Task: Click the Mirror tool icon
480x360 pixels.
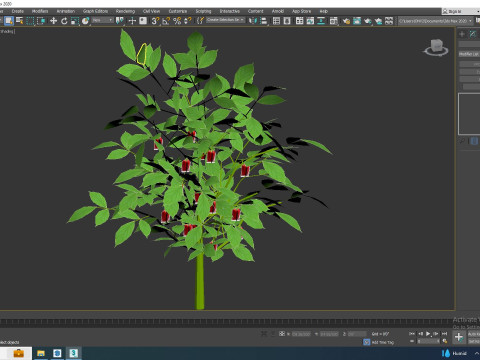Action: click(253, 21)
